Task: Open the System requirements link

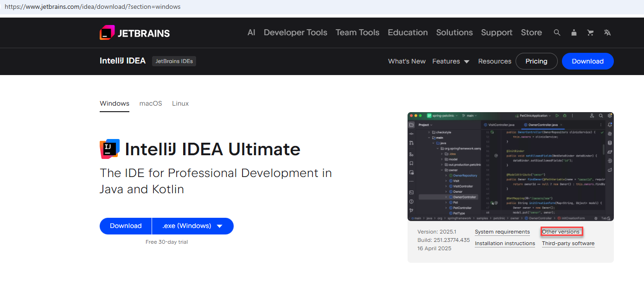Action: [502, 232]
